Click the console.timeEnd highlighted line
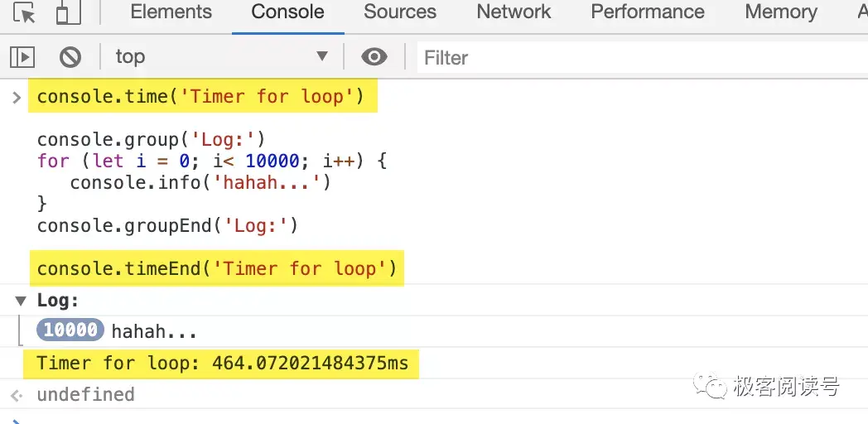Viewport: 868px width, 424px height. pos(216,269)
